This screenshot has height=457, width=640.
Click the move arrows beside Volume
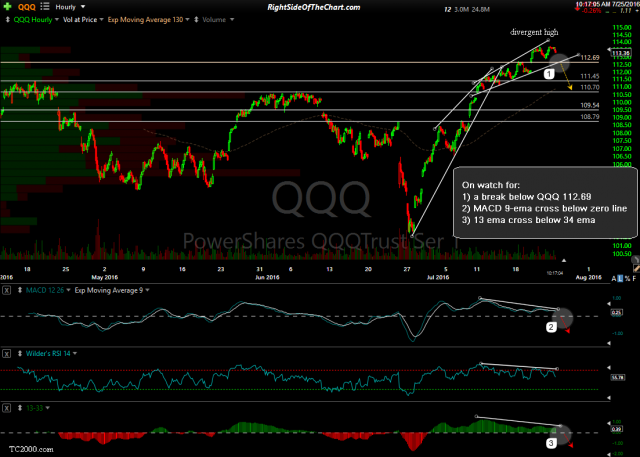tap(196, 20)
